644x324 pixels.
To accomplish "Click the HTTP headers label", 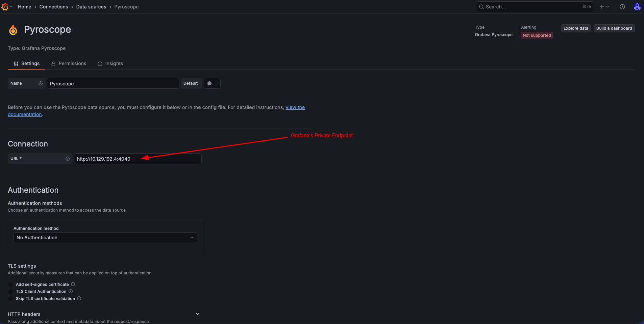I will (x=24, y=314).
